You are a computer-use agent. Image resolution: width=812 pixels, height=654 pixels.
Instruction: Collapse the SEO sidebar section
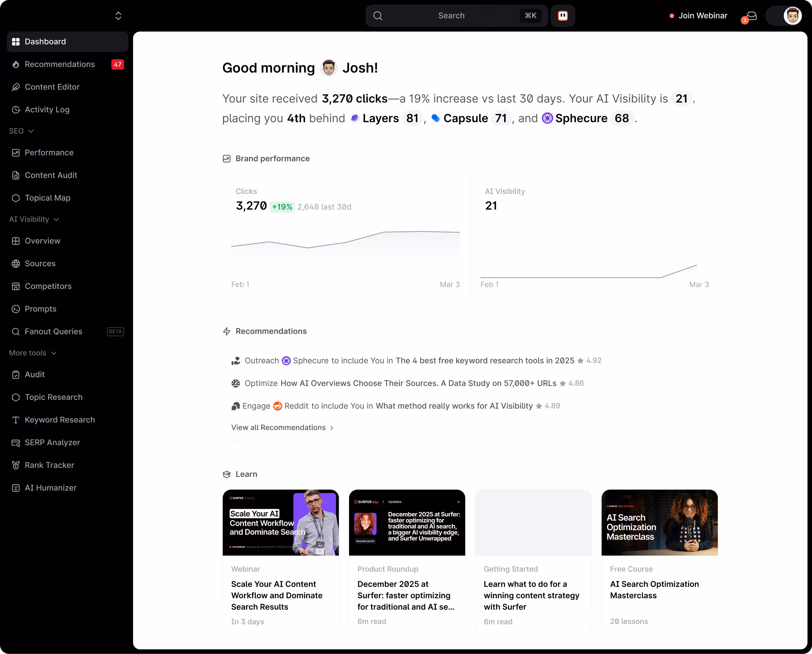pos(22,131)
